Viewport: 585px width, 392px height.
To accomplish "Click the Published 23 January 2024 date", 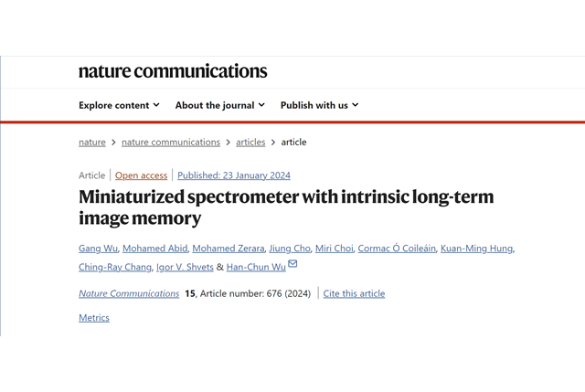I will coord(234,175).
